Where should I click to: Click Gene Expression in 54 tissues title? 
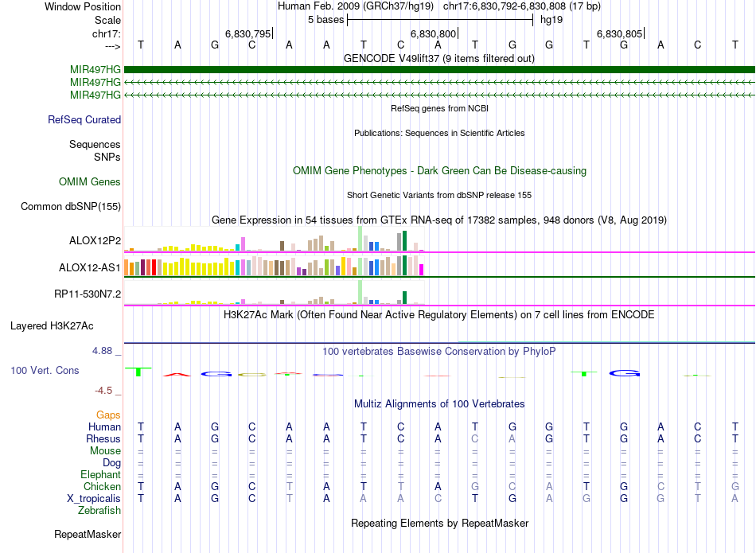(x=439, y=220)
